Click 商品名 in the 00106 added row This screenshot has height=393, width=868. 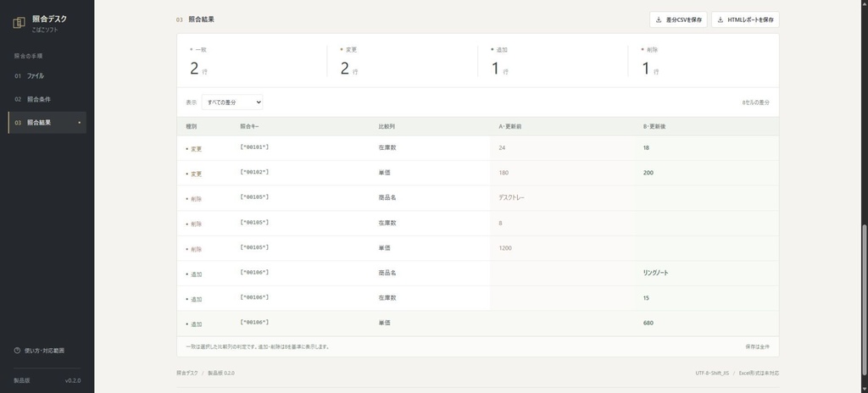[x=387, y=273]
